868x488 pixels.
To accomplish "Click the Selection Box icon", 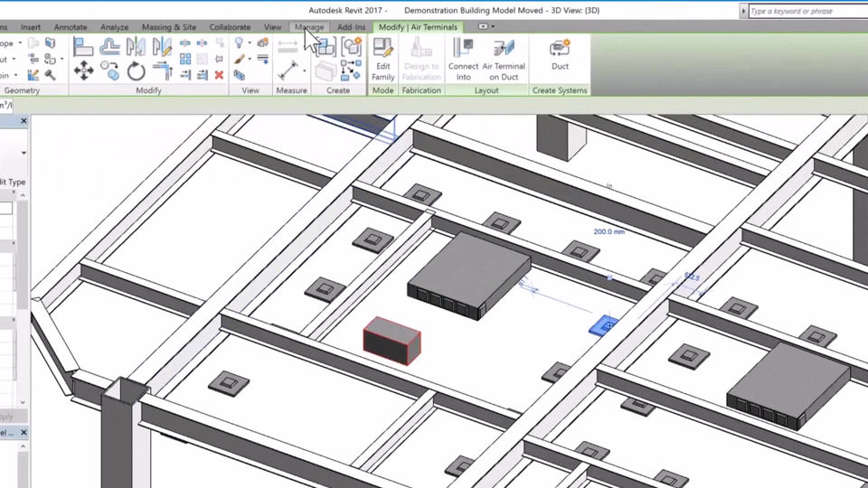I will click(239, 75).
